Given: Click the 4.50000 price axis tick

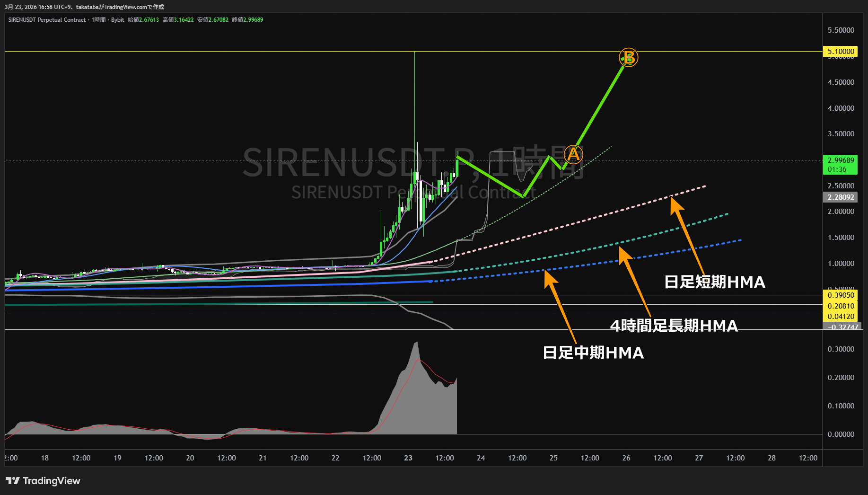Looking at the screenshot, I should coord(841,82).
